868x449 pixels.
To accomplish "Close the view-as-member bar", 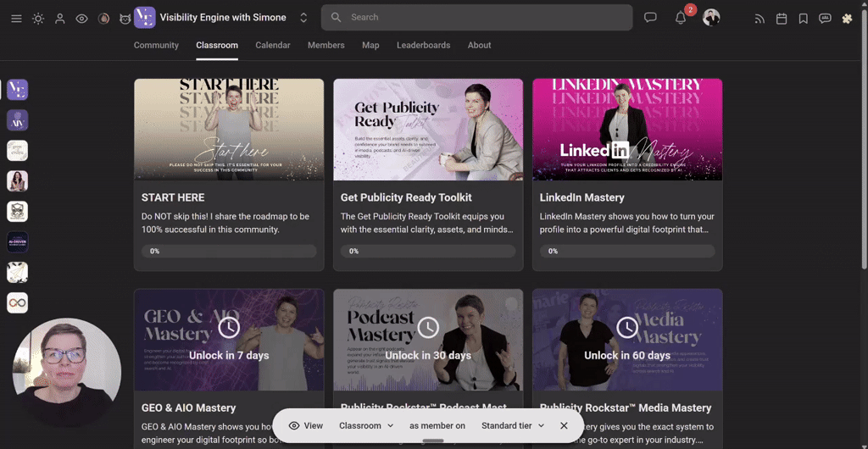I will coord(564,426).
